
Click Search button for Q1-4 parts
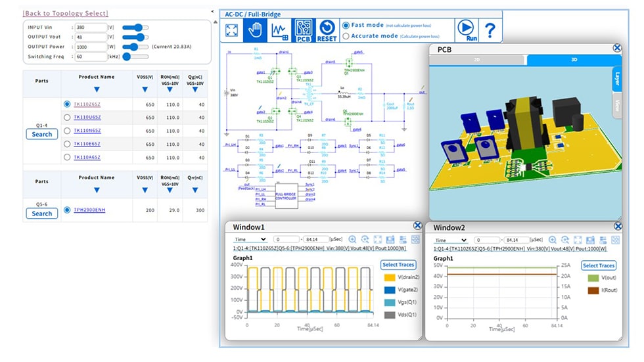pos(41,134)
